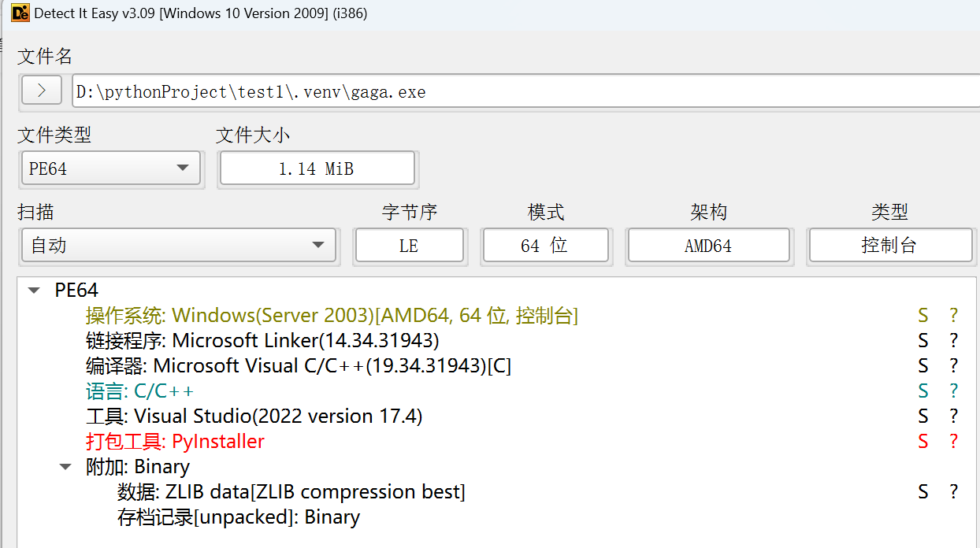Click ? for the PyInstaller row
Viewport: 980px width, 548px height.
pyautogui.click(x=953, y=442)
